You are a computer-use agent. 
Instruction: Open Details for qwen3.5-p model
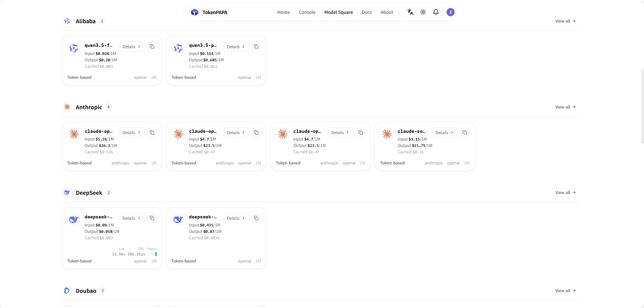pos(236,47)
